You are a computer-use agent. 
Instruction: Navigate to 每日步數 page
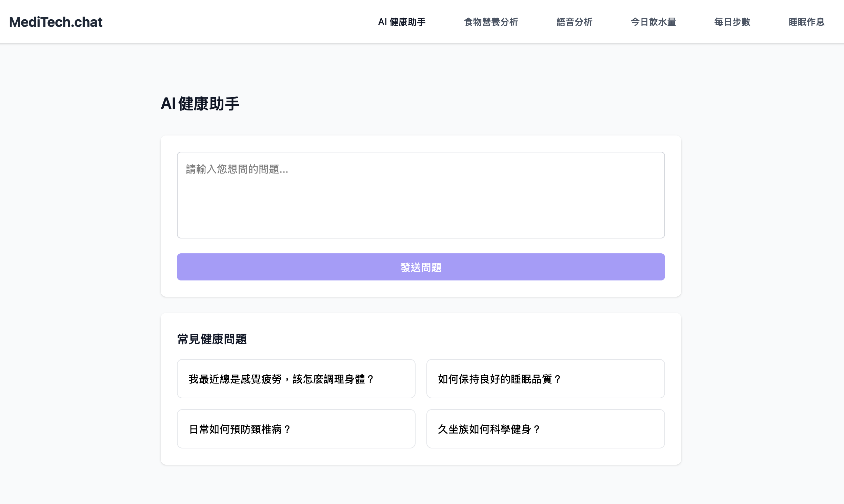[x=732, y=22]
